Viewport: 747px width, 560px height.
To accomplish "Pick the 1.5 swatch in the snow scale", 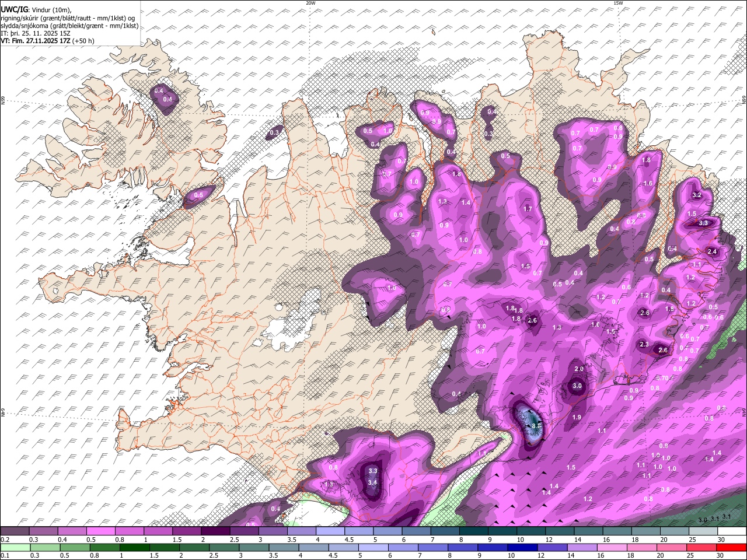I will point(186,531).
